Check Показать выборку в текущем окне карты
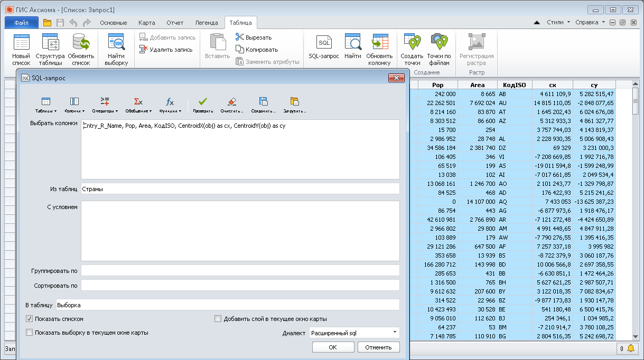Viewport: 644px width, 360px height. (29, 333)
